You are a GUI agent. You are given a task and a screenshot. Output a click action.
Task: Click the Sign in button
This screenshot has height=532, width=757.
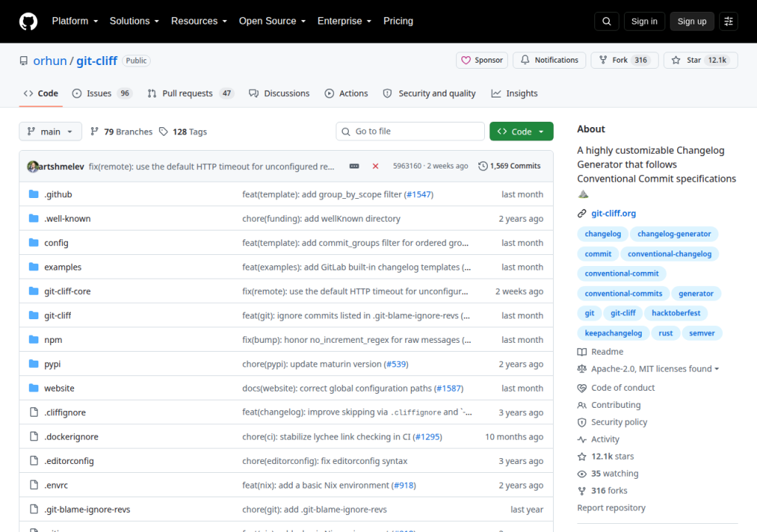[x=644, y=21]
